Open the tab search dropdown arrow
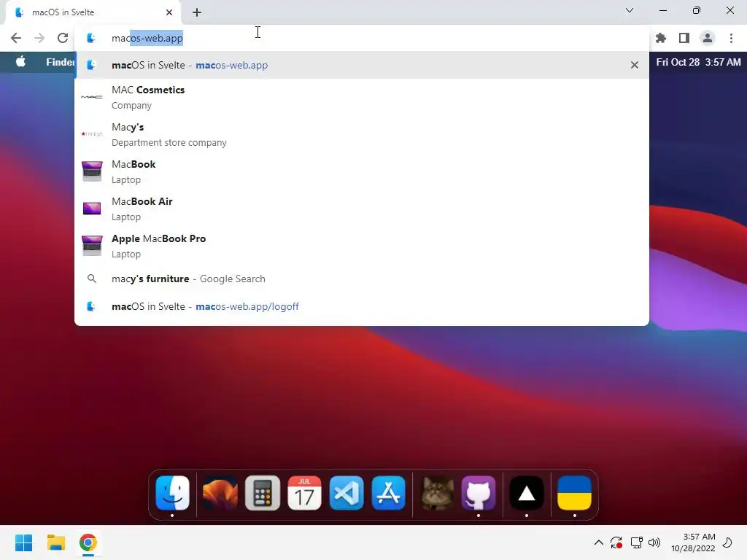Viewport: 747px width, 560px height. pos(630,10)
